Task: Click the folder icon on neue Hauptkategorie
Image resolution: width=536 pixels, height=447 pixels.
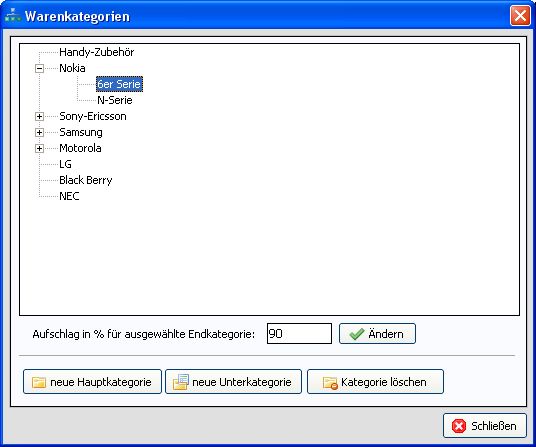Action: click(x=39, y=382)
